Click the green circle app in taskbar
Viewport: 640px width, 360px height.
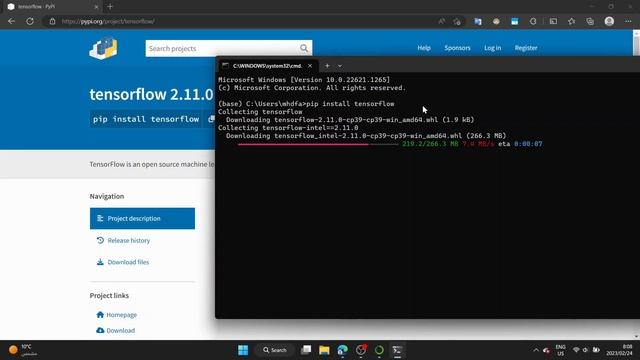click(x=379, y=350)
